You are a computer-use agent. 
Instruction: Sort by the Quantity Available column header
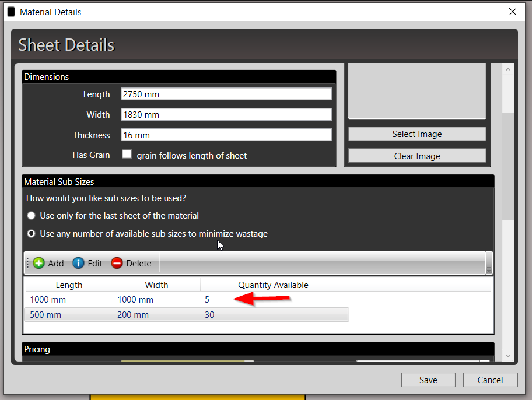click(x=273, y=285)
